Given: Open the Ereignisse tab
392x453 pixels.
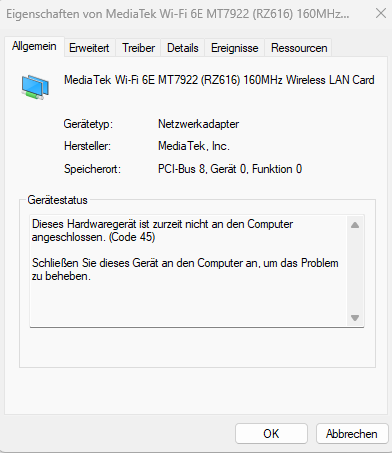Looking at the screenshot, I should [234, 48].
